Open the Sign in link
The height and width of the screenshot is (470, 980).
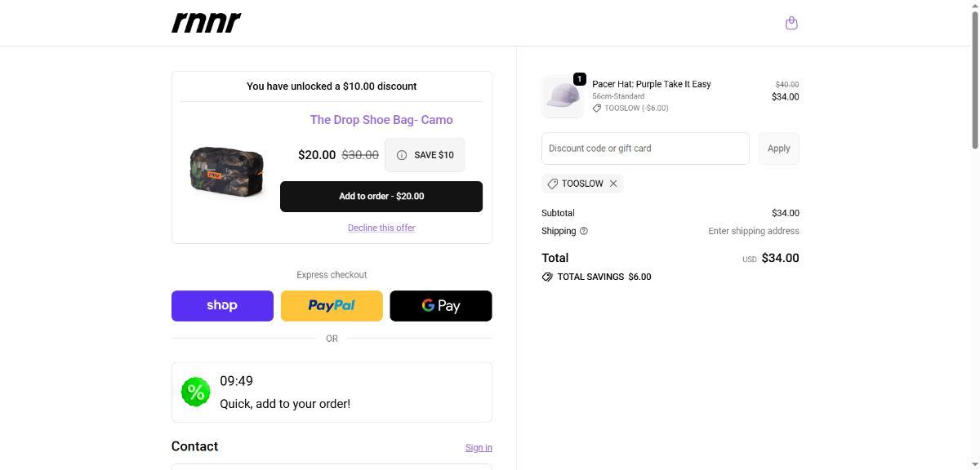coord(479,448)
